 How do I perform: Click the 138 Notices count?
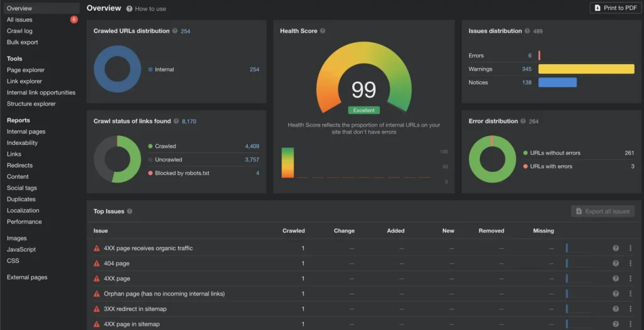[x=527, y=82]
